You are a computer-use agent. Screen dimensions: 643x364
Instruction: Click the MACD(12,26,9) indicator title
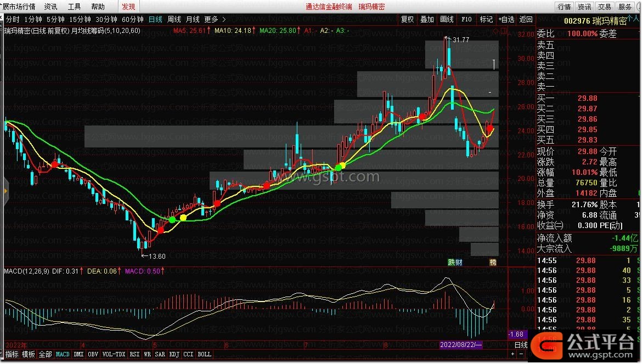coord(27,271)
